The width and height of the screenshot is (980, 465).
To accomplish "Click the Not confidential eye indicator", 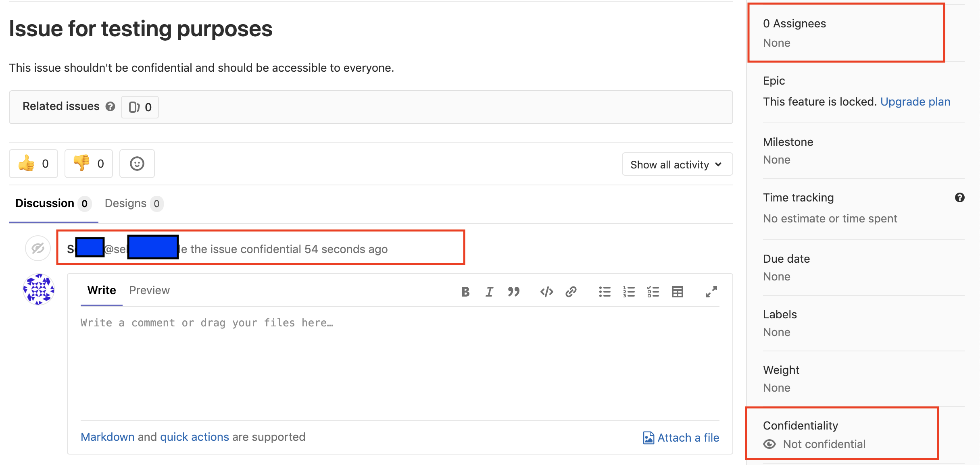I will click(x=769, y=444).
